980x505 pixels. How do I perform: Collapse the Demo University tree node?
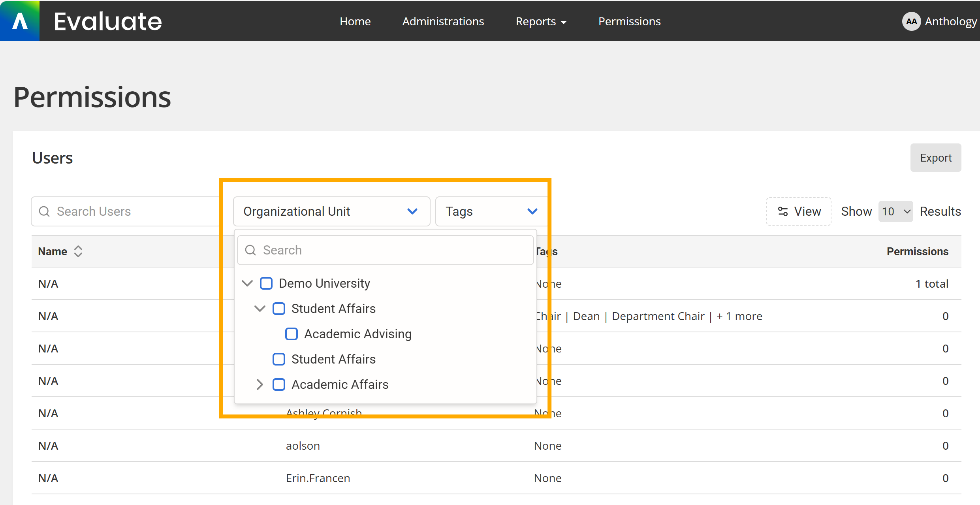pyautogui.click(x=247, y=283)
